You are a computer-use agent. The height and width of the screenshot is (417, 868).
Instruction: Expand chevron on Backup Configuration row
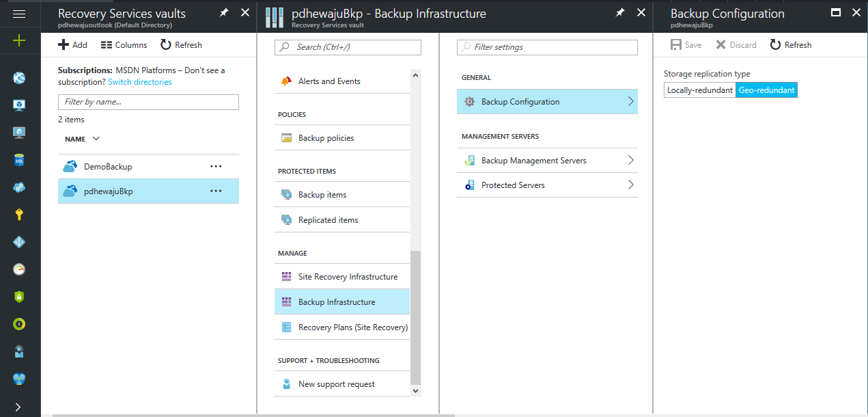pos(630,102)
